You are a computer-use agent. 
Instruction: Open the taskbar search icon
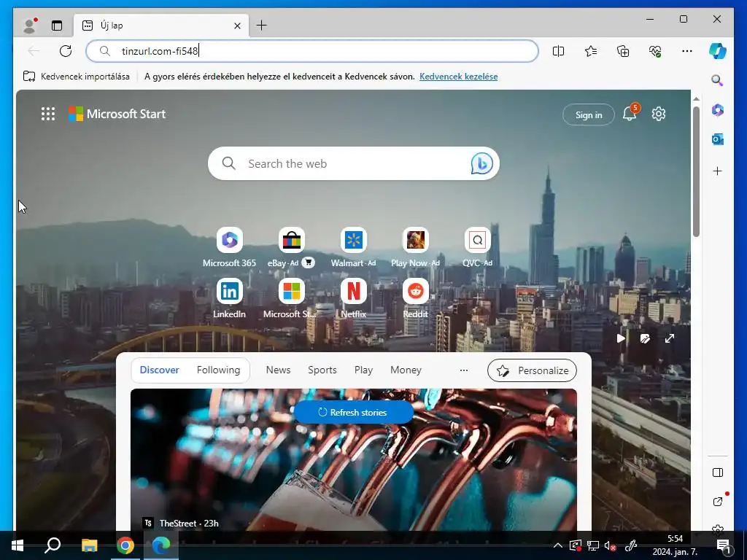click(53, 545)
